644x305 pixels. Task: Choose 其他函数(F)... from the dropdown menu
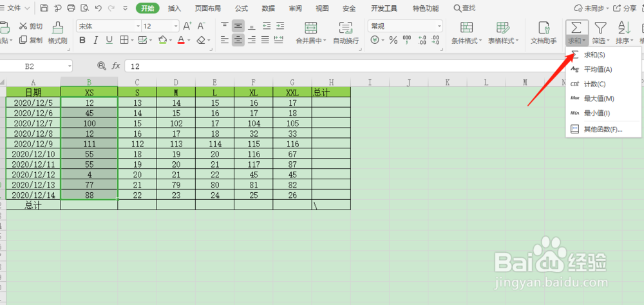pyautogui.click(x=603, y=130)
